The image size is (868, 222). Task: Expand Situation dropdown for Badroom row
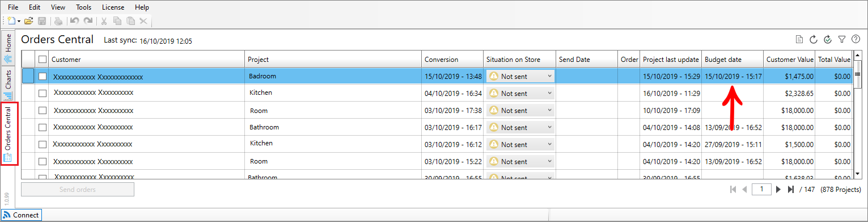[x=549, y=76]
